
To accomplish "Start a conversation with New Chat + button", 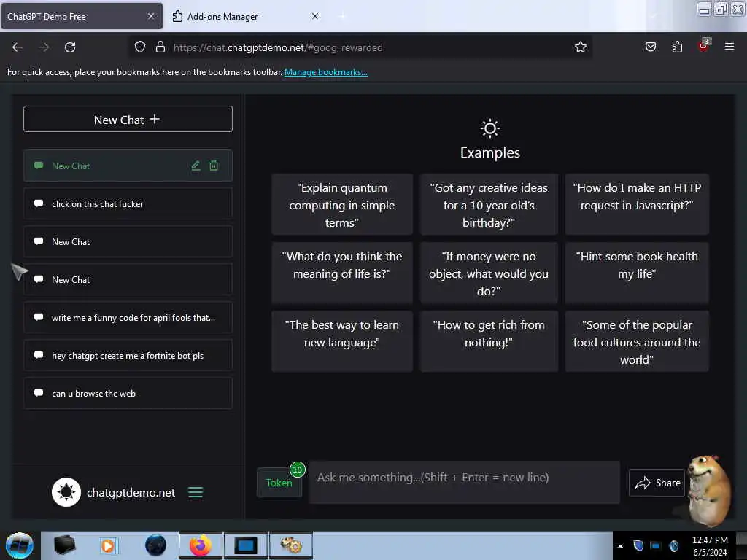I will click(x=128, y=119).
